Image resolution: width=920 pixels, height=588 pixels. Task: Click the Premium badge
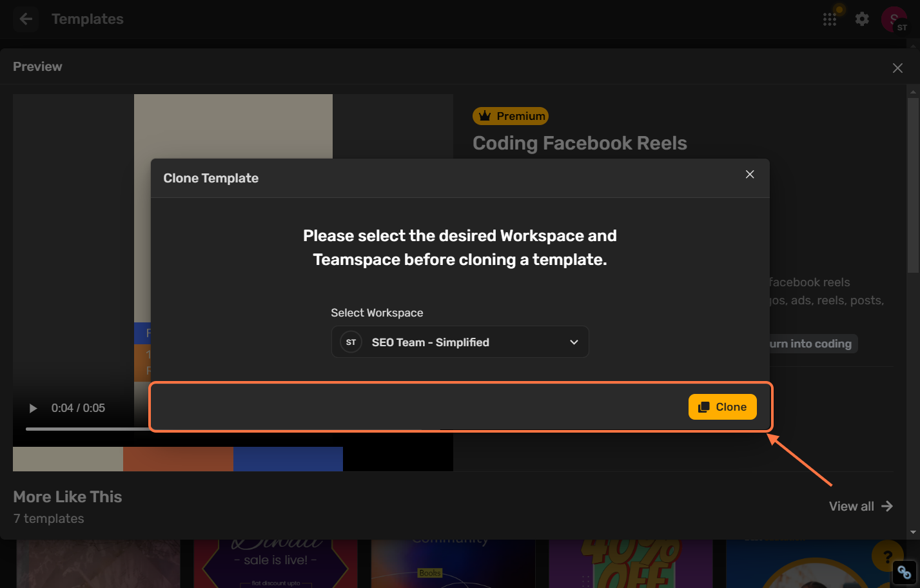click(511, 116)
